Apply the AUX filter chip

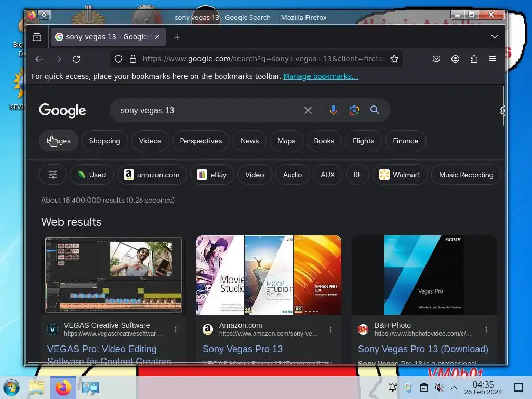pyautogui.click(x=328, y=175)
